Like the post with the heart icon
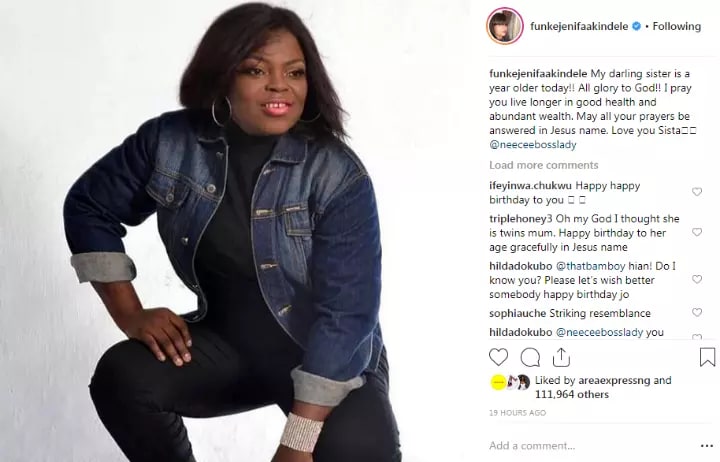The height and width of the screenshot is (462, 720). [498, 357]
